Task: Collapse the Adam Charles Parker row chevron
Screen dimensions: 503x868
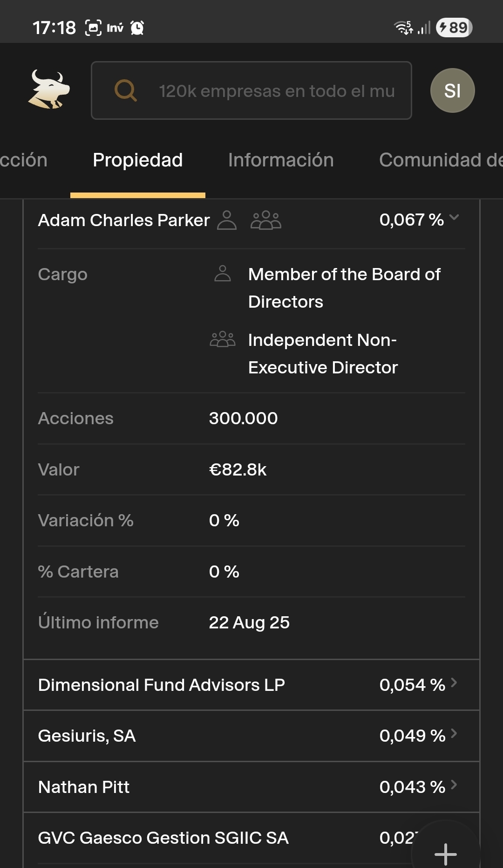Action: coord(455,218)
